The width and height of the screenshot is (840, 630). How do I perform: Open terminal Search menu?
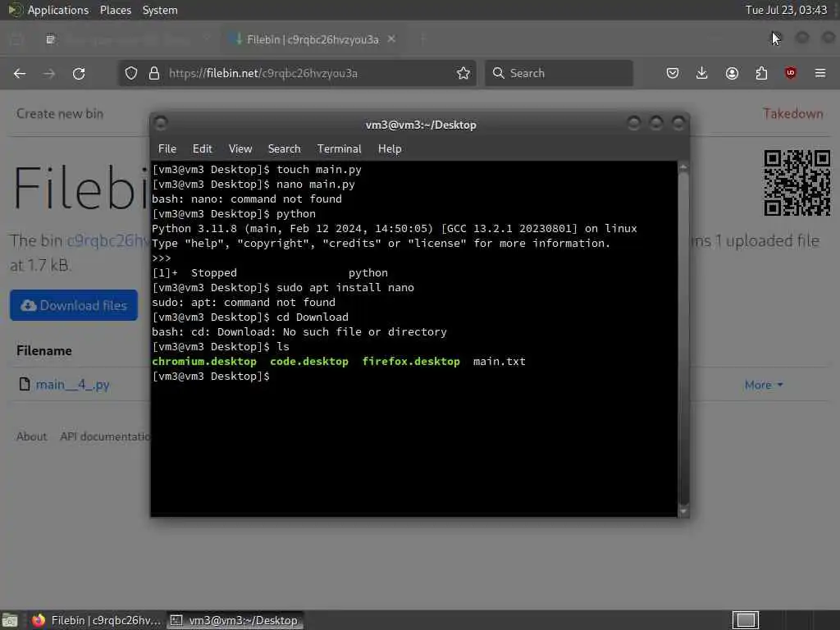(x=284, y=149)
